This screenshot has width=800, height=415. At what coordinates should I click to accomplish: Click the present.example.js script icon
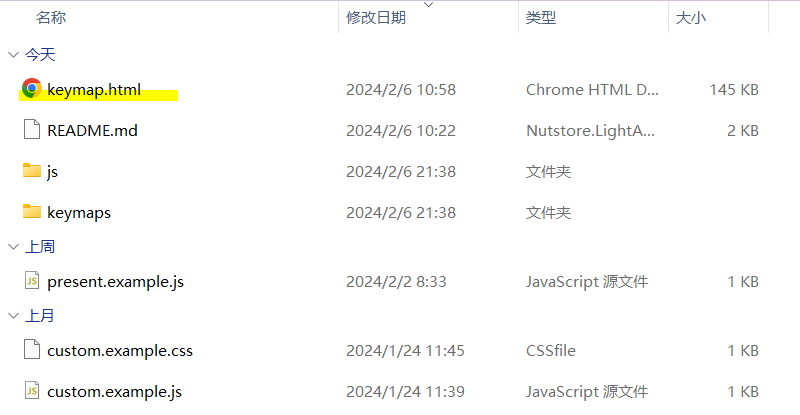pos(31,281)
